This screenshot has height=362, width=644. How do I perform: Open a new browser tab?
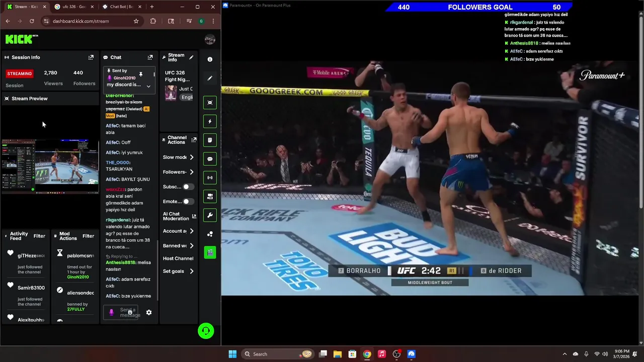click(152, 7)
